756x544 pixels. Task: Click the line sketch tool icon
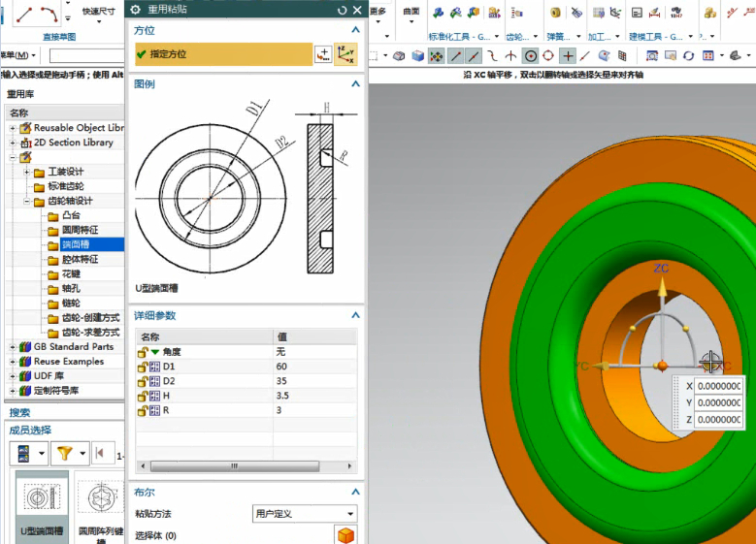(x=24, y=15)
